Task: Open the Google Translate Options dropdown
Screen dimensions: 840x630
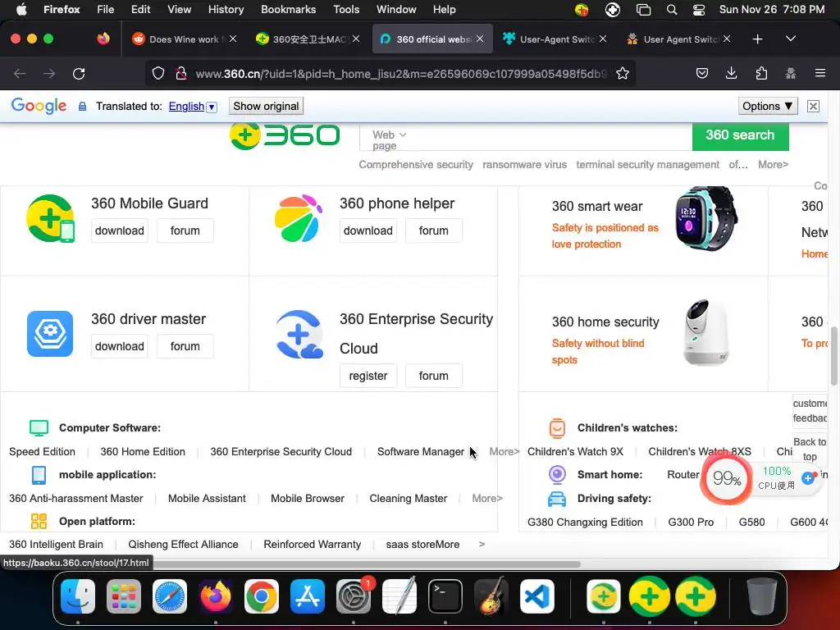Action: (x=767, y=106)
